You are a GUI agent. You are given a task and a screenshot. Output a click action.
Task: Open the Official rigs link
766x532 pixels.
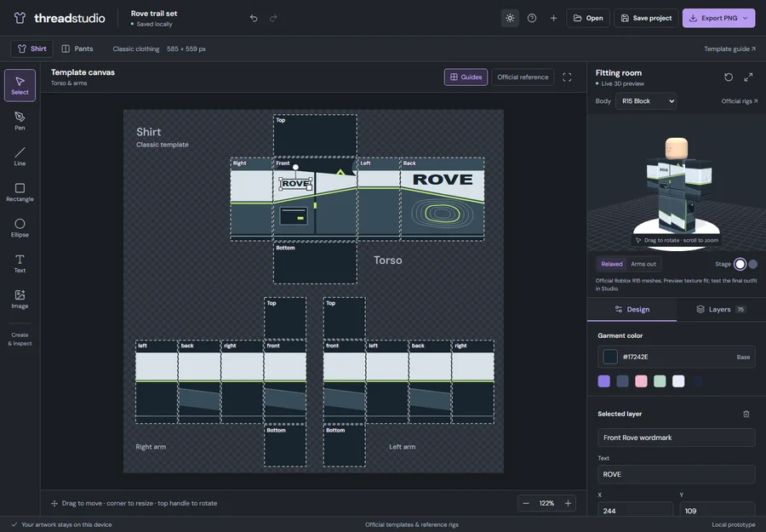tap(739, 101)
